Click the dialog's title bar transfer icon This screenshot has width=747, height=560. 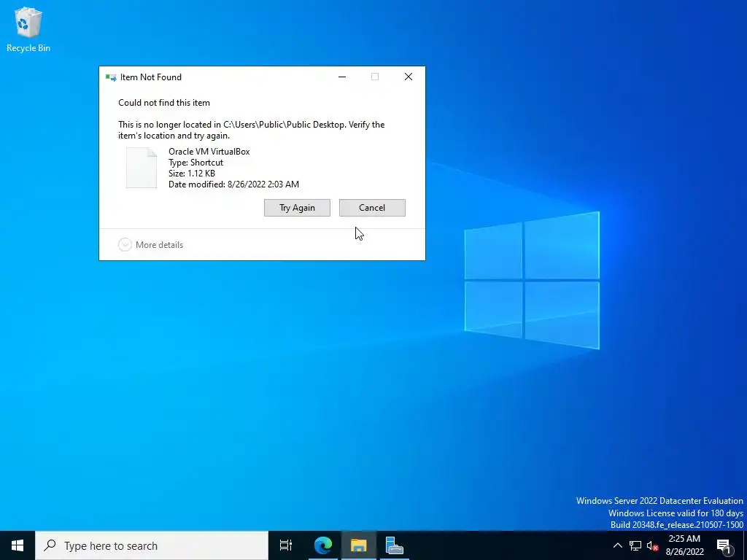[111, 77]
